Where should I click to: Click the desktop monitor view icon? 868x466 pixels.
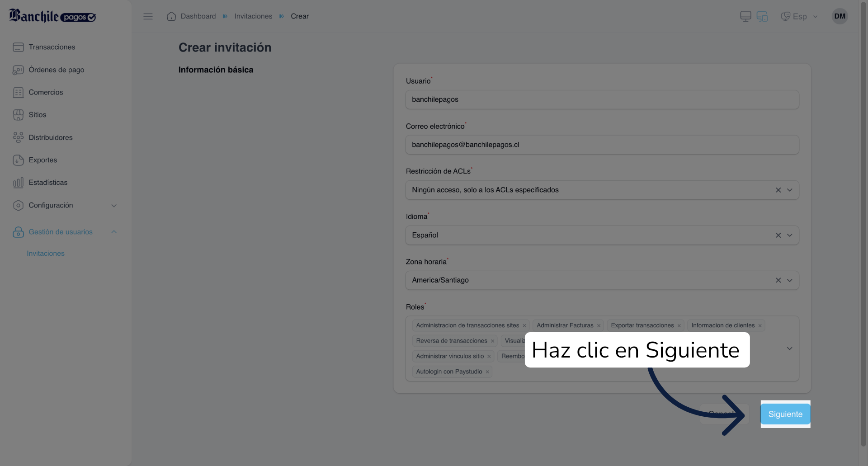(x=745, y=16)
